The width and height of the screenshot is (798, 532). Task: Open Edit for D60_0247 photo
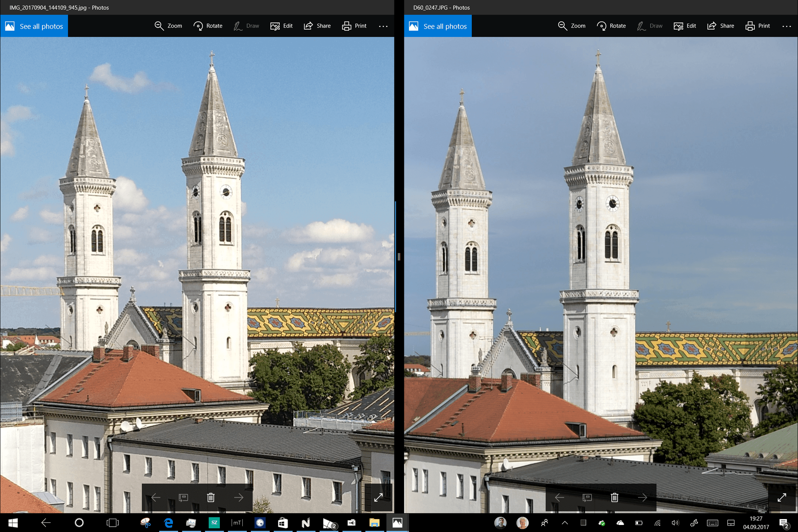(685, 26)
